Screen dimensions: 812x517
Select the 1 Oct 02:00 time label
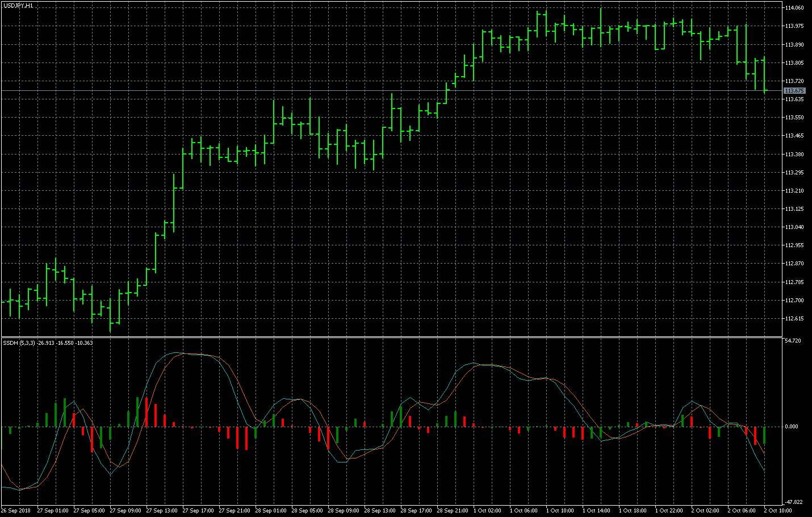point(487,510)
